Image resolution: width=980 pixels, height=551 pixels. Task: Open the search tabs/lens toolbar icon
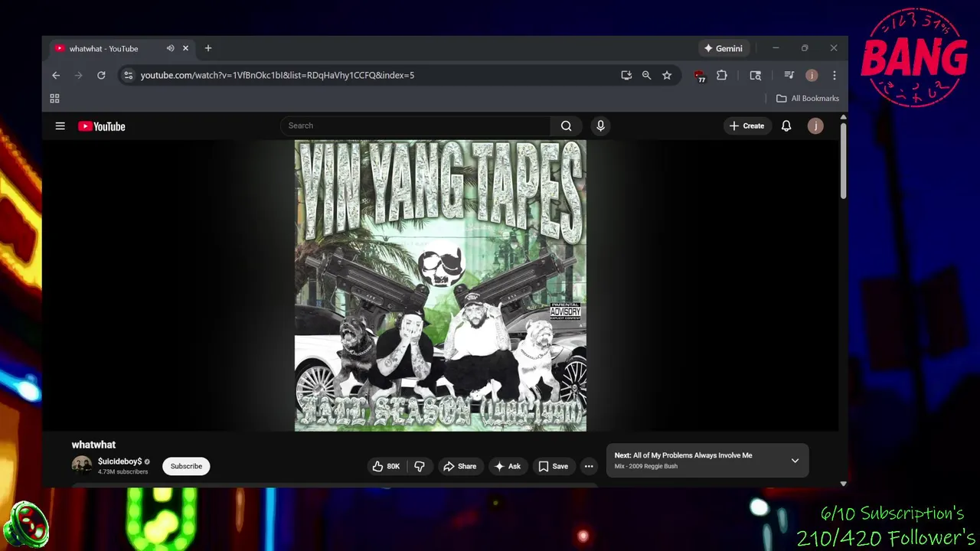(x=756, y=75)
